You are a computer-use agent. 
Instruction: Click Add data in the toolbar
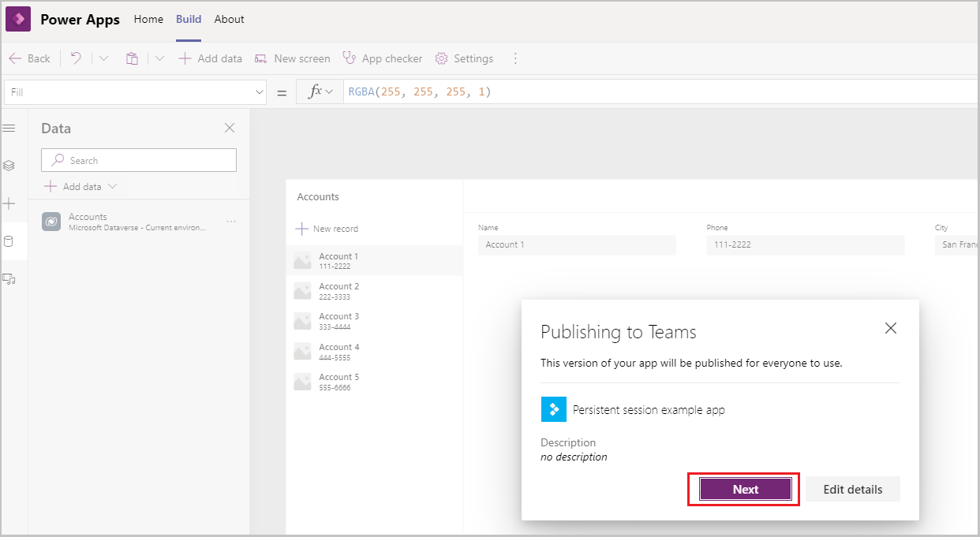point(210,58)
